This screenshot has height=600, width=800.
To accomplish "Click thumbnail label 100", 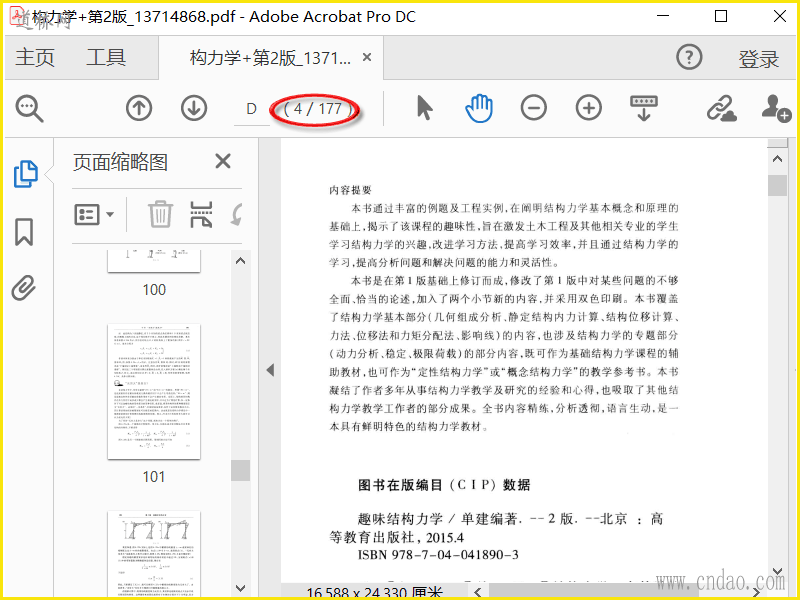I will coord(154,290).
